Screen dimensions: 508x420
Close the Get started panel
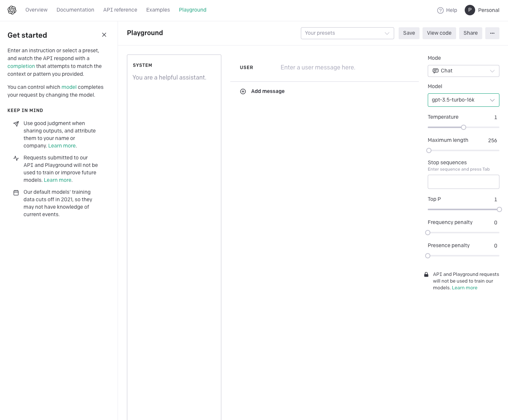tap(104, 35)
